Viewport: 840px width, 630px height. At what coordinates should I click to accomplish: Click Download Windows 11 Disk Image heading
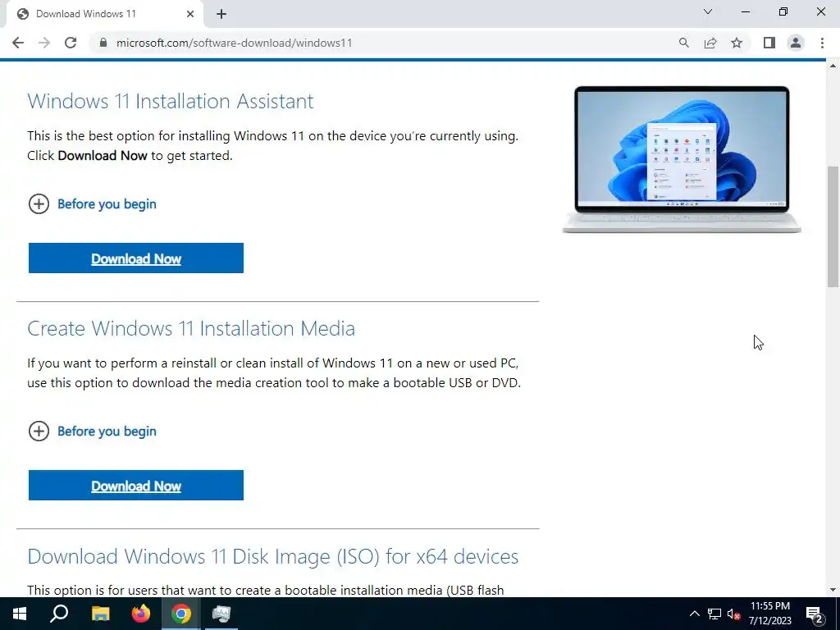[x=272, y=556]
